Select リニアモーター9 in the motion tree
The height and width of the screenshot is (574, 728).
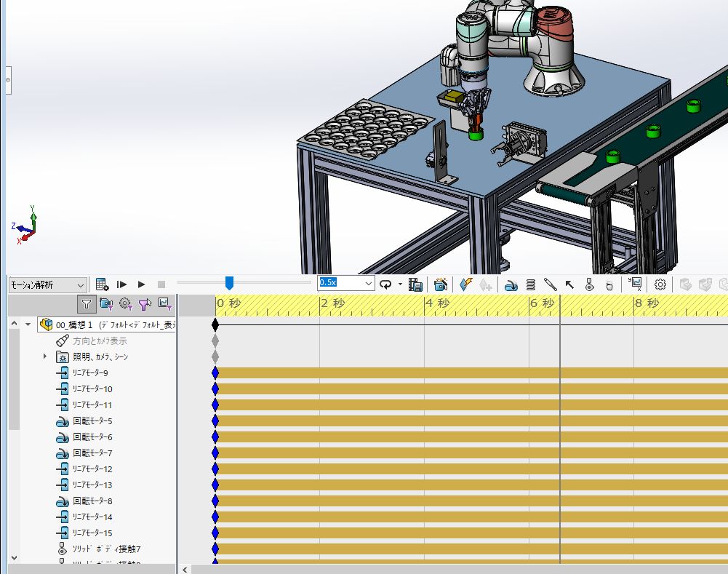[92, 373]
